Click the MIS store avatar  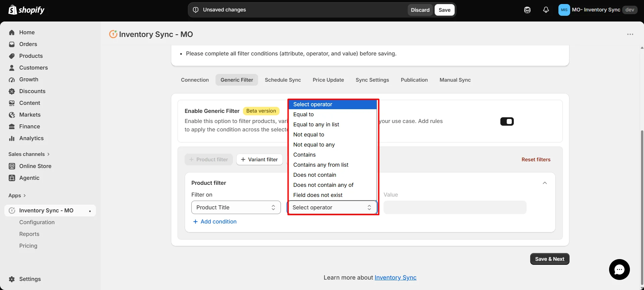(x=564, y=10)
